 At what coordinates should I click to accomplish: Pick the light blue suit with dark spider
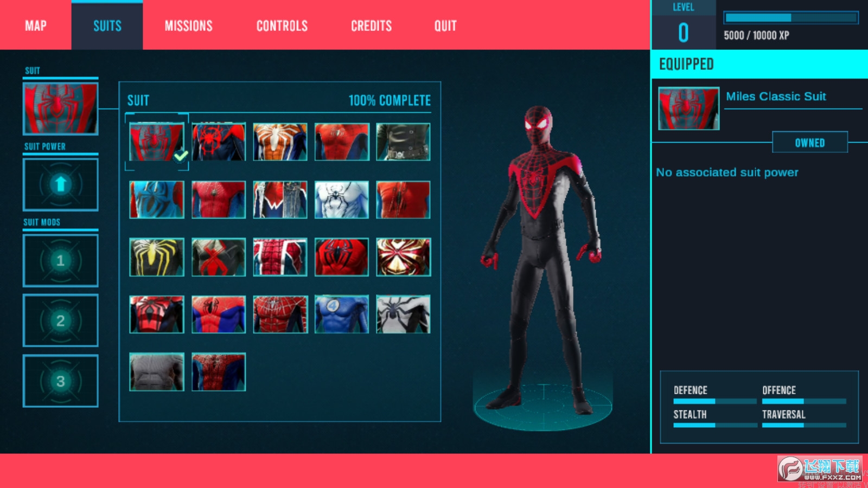coord(157,200)
